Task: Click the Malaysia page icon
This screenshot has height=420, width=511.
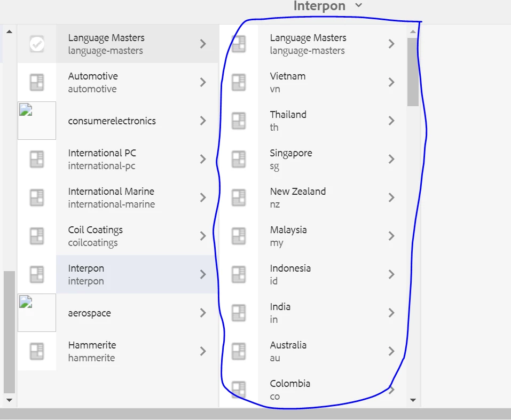Action: tap(239, 236)
